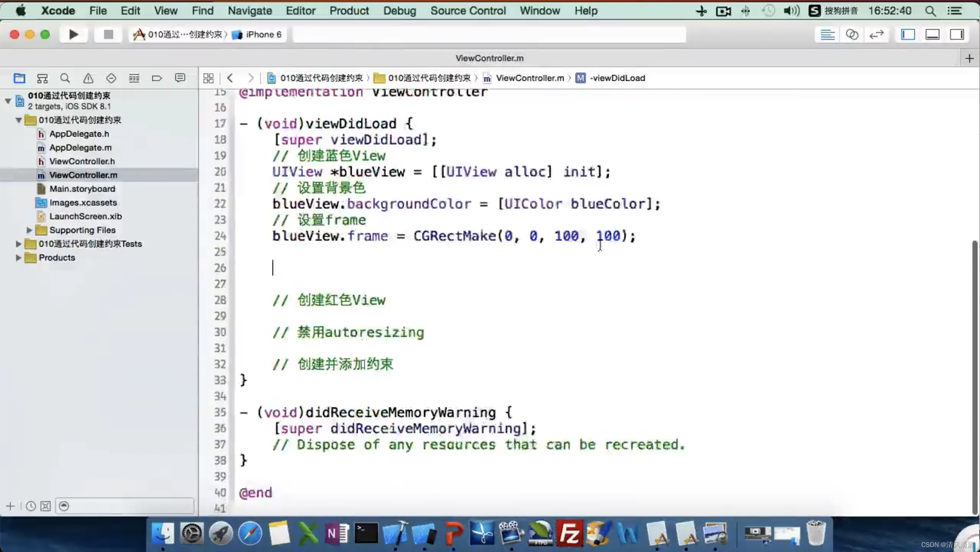
Task: Open the Debug navigator
Action: [134, 78]
